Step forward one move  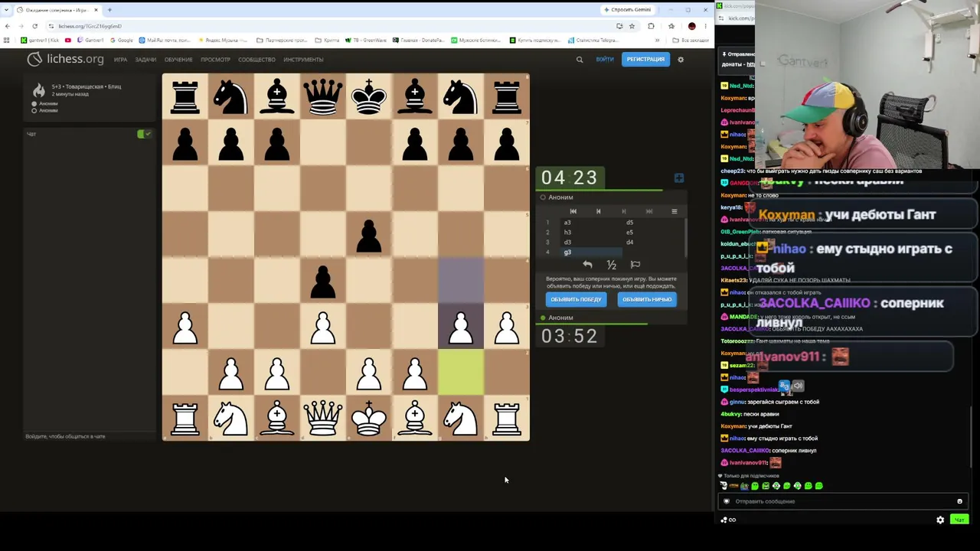pos(623,211)
